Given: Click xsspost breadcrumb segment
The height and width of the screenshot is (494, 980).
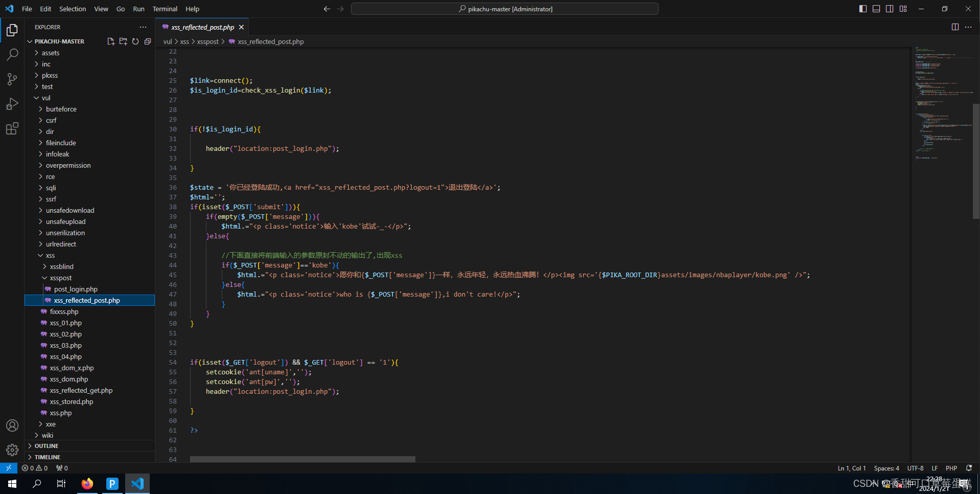Looking at the screenshot, I should point(208,41).
